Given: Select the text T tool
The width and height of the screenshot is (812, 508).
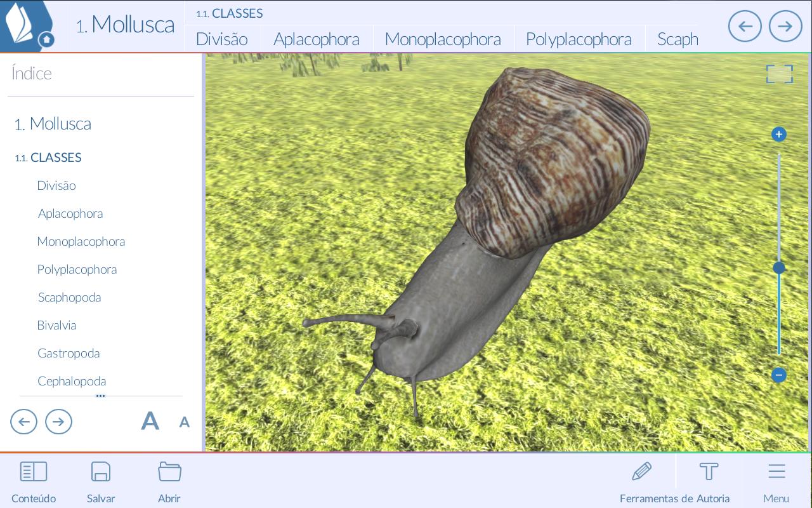Looking at the screenshot, I should pos(709,471).
